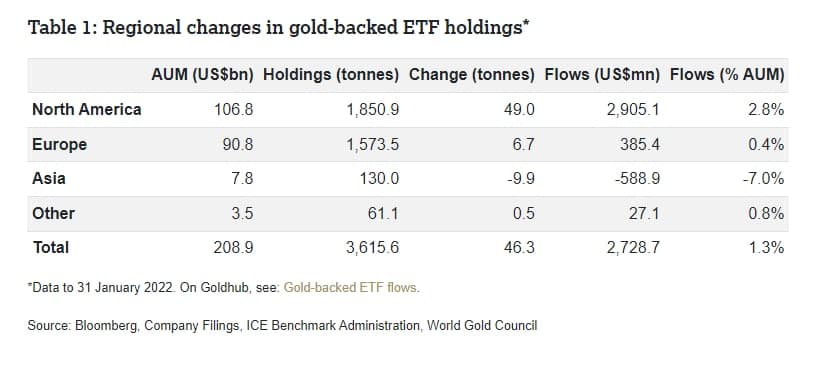Click the table title about gold-backed ETF holdings
Image resolution: width=840 pixels, height=366 pixels.
[x=279, y=27]
